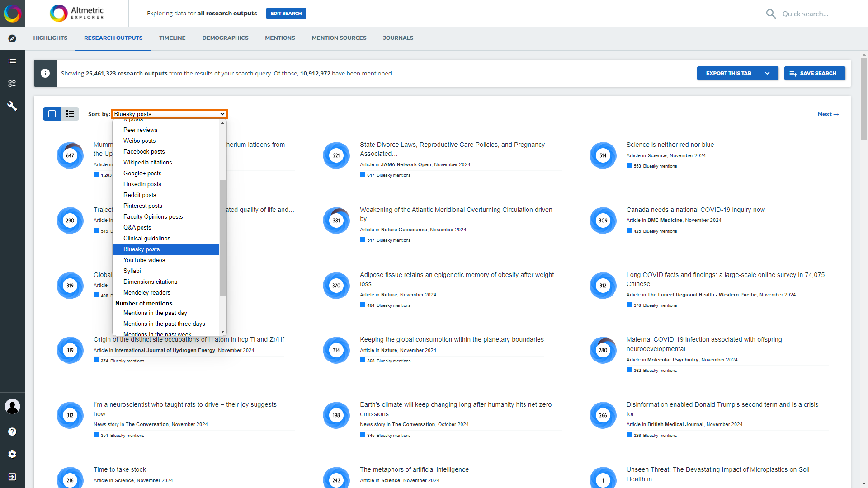Click the sign-out icon at sidebar bottom

12,477
